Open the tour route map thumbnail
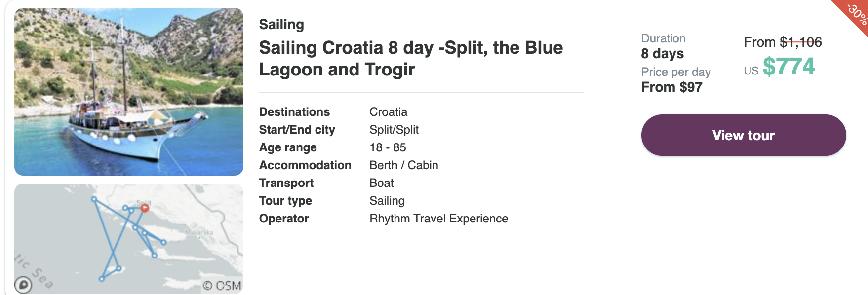Viewport: 868px width, 295px height. (129, 239)
